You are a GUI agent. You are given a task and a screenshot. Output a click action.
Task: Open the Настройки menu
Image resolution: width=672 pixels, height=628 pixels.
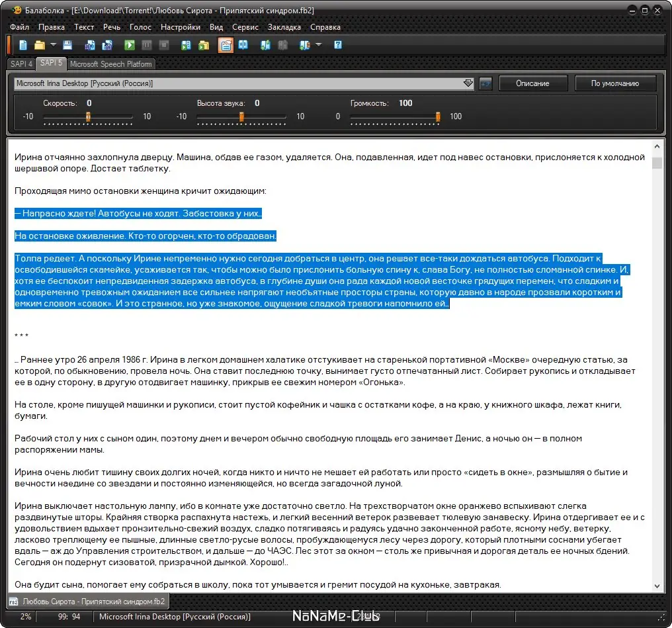tap(181, 27)
